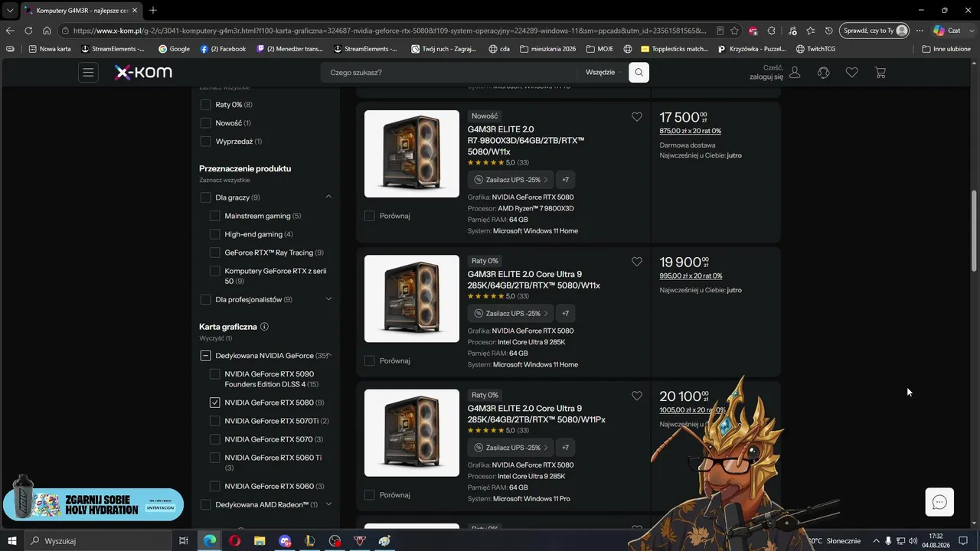Tick Porównaj for the R7-9800X3D computer
The image size is (980, 551).
pos(369,216)
